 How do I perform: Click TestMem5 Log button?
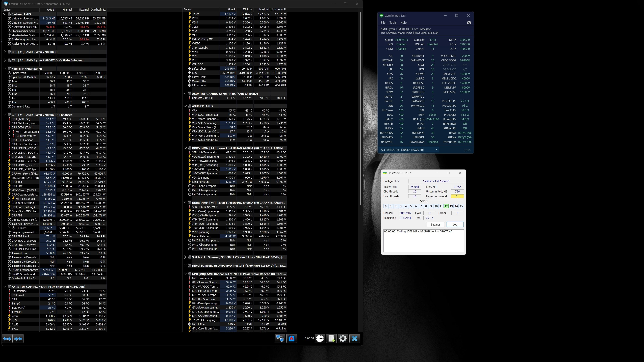click(455, 224)
